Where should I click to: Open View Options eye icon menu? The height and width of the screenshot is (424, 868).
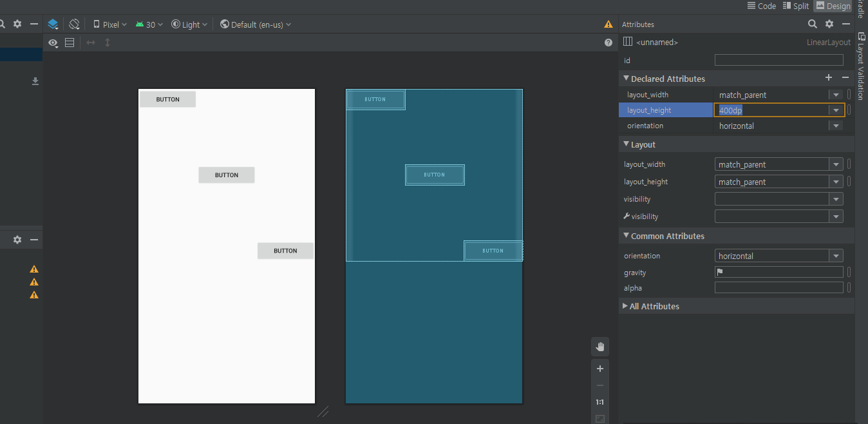54,43
